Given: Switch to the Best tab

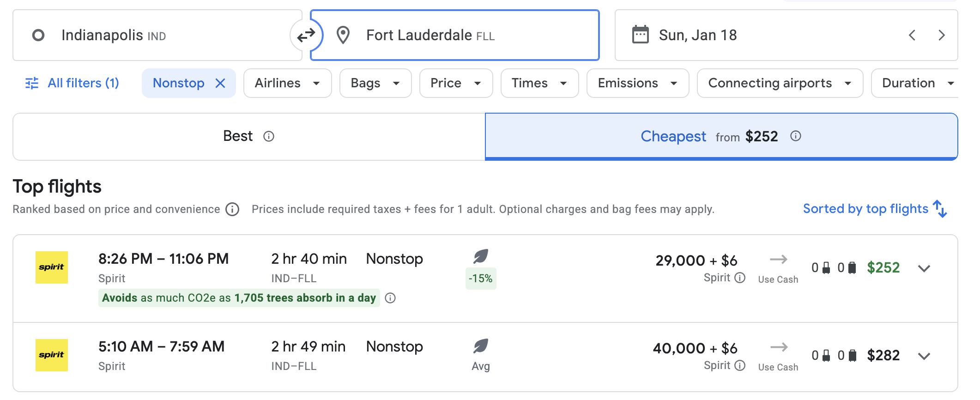Looking at the screenshot, I should 249,137.
